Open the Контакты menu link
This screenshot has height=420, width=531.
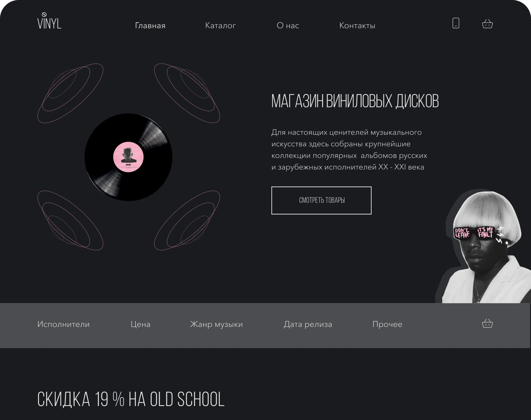pyautogui.click(x=357, y=26)
